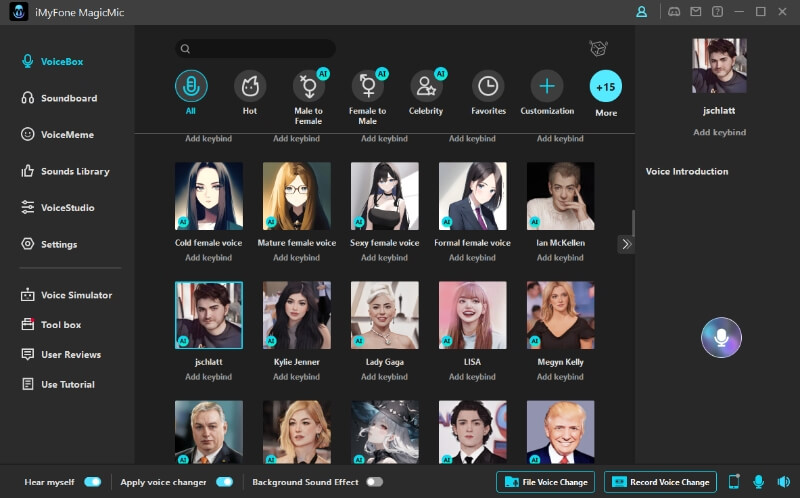The height and width of the screenshot is (498, 800).
Task: Select the Mature female voice thumbnail
Action: click(296, 196)
